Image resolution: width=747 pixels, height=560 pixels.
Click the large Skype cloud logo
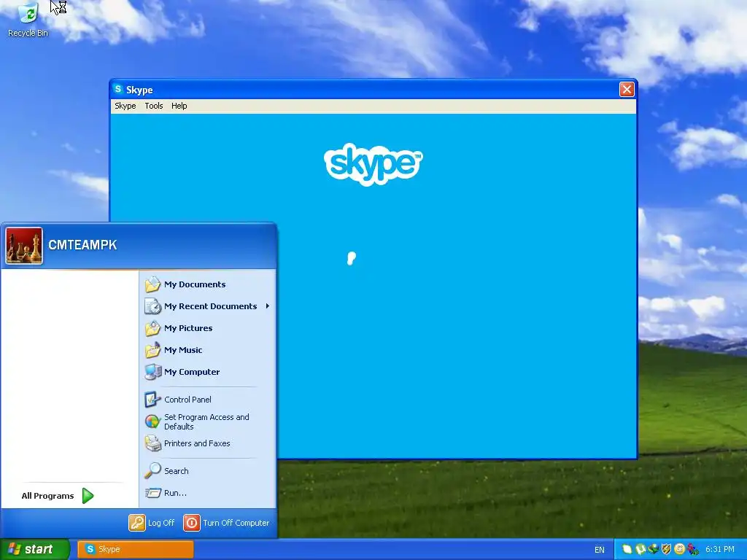click(373, 164)
